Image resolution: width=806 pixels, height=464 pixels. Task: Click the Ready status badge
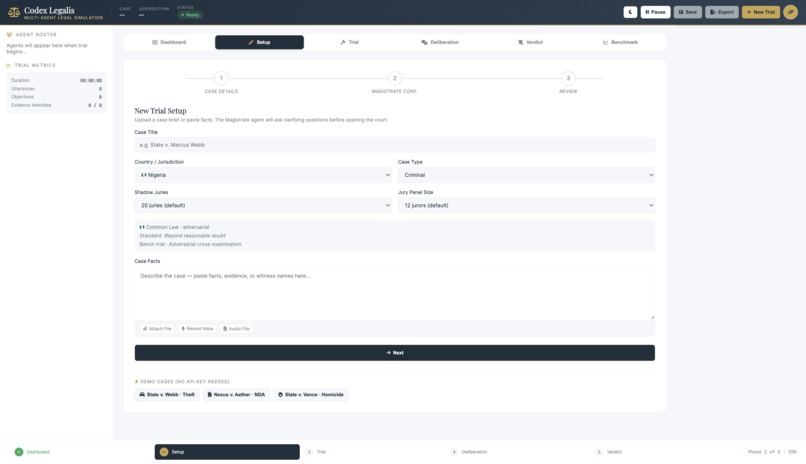[190, 15]
